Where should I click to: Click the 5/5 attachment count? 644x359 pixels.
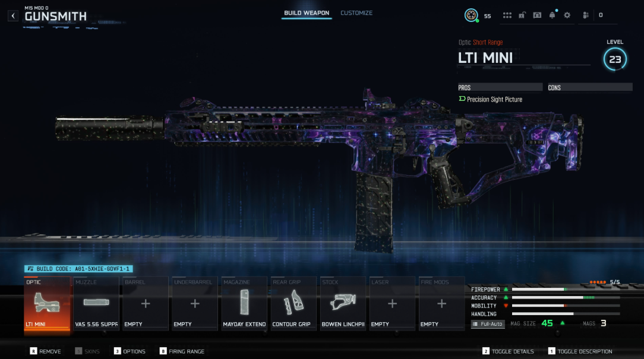[615, 282]
